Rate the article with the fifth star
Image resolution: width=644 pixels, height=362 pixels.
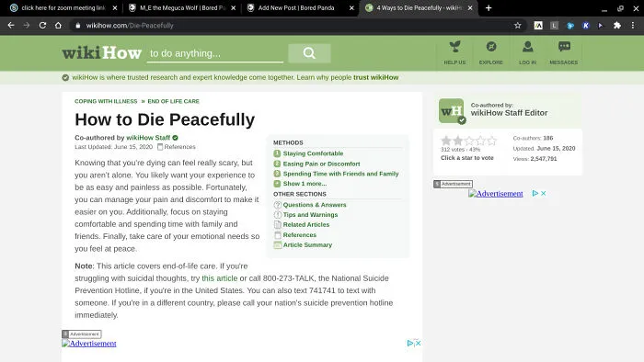pos(491,141)
